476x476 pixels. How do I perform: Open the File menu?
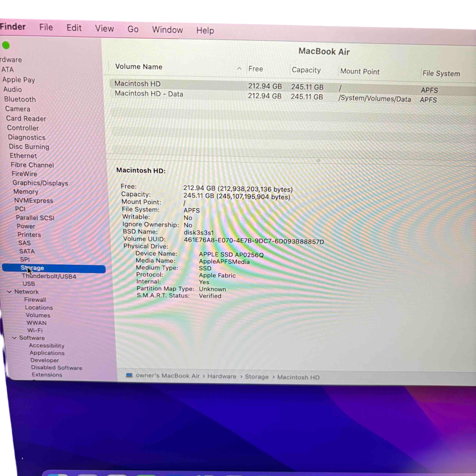46,27
